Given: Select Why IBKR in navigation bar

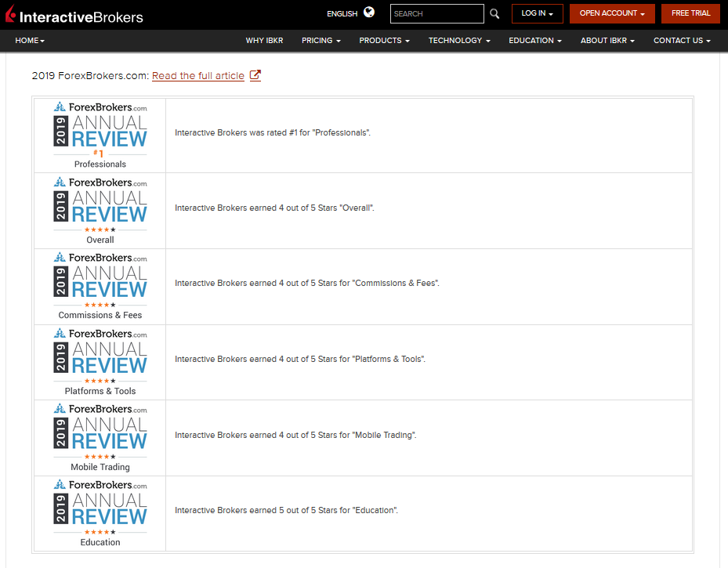Looking at the screenshot, I should click(x=264, y=40).
